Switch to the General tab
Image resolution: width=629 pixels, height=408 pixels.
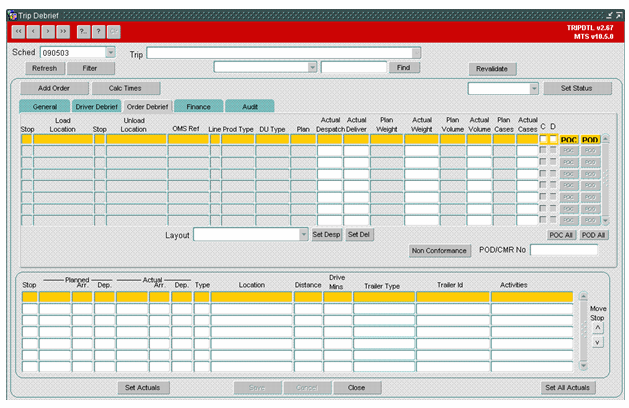45,106
